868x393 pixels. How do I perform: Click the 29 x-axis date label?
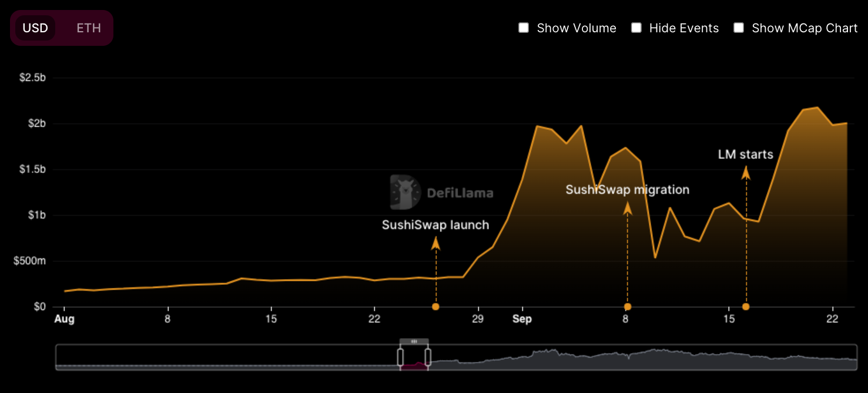click(478, 319)
